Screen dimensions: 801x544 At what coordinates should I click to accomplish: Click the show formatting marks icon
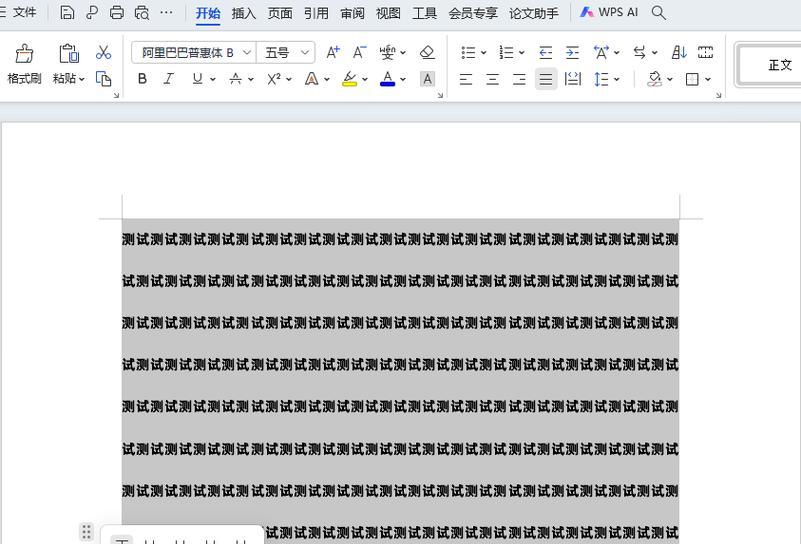pyautogui.click(x=705, y=52)
